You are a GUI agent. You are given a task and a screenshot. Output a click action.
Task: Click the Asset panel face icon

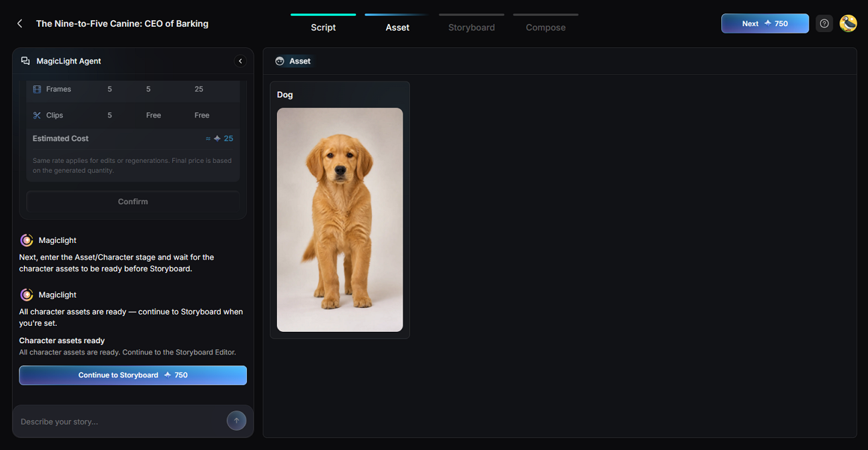(x=280, y=61)
